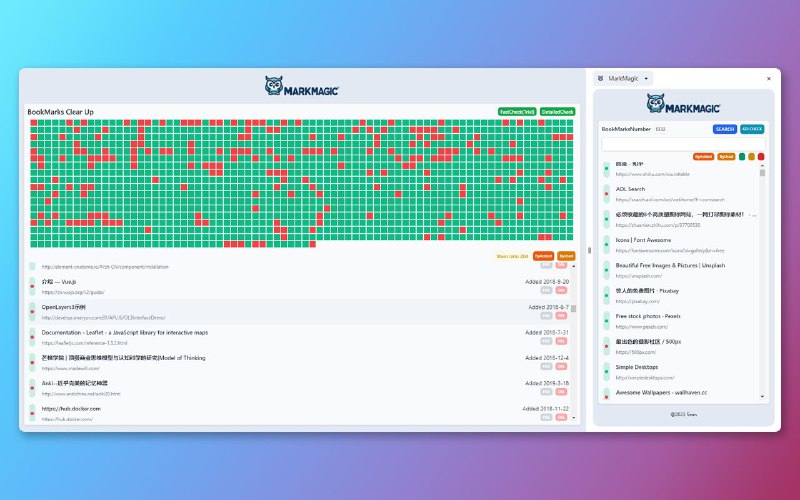Click the small owl icon beside MarkMagic dropdown

click(599, 78)
